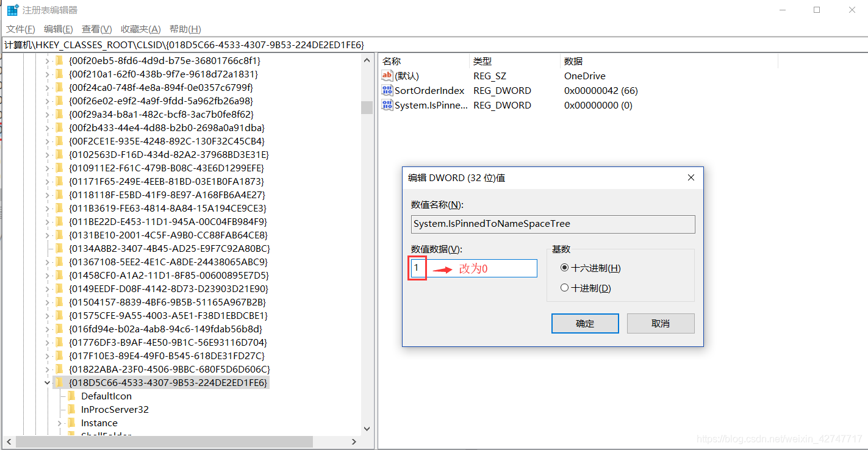Click folder icon of the DefaultIcon subkey
Viewport: 868px width, 450px height.
71,396
